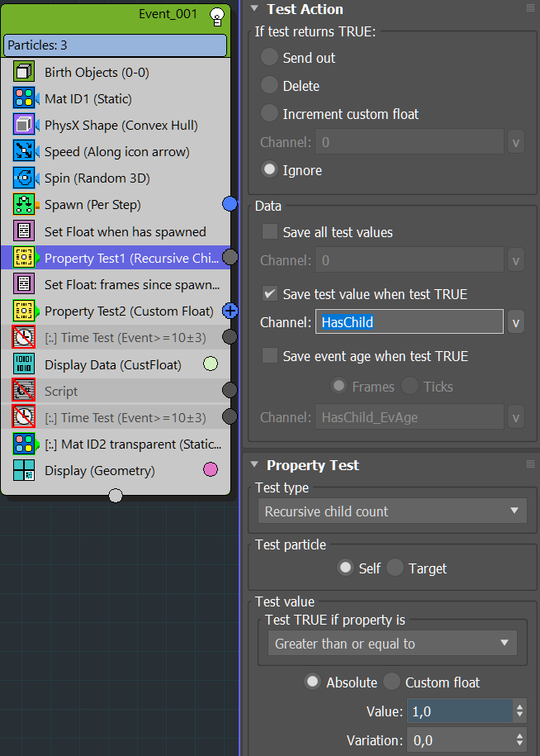Image resolution: width=540 pixels, height=756 pixels.
Task: Select the Send out radio button
Action: (269, 58)
